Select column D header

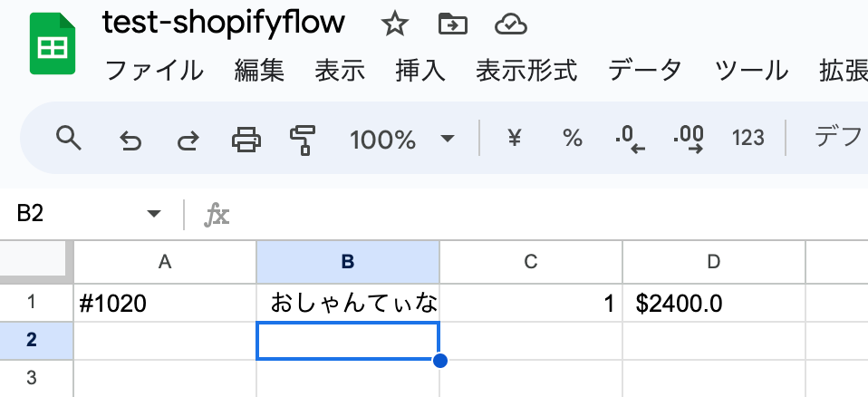(713, 262)
